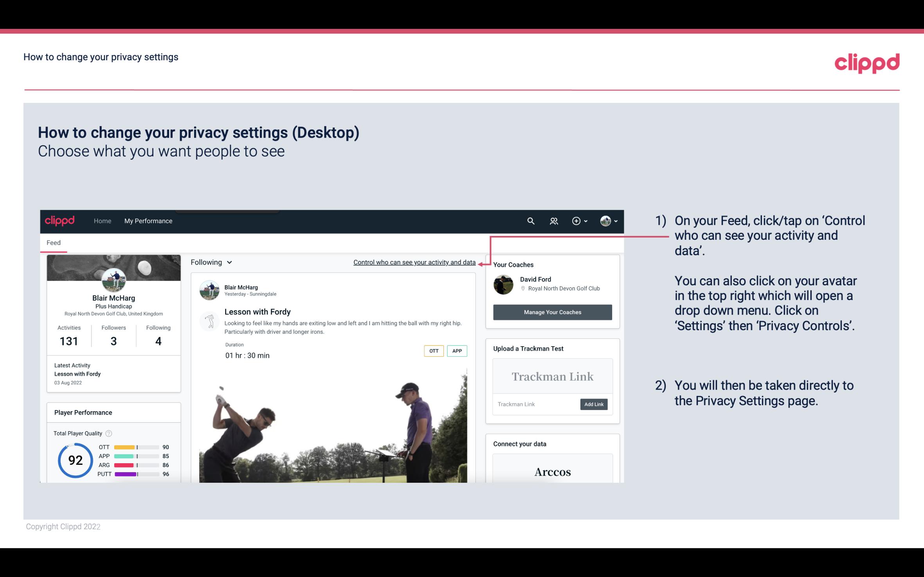
Task: Click the Arccos connect data thumbnail
Action: (552, 471)
